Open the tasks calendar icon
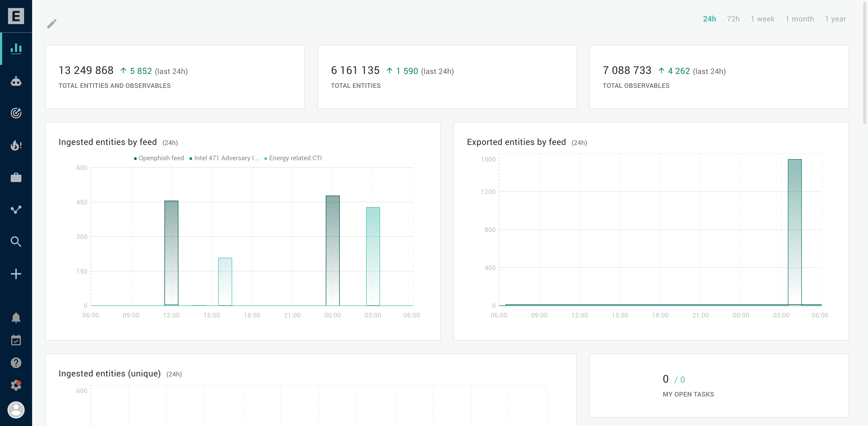 (16, 340)
